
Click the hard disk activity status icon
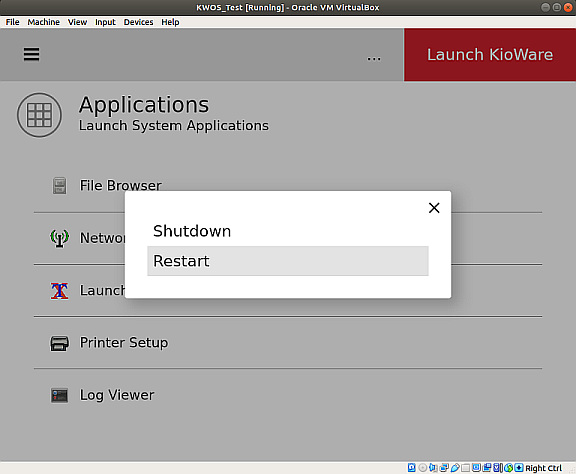click(x=411, y=468)
